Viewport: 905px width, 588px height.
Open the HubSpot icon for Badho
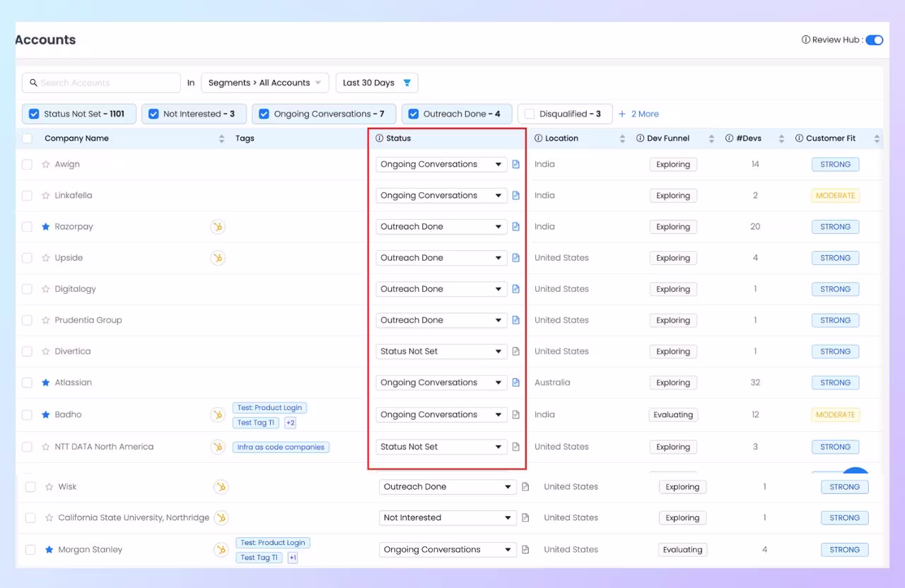click(218, 415)
